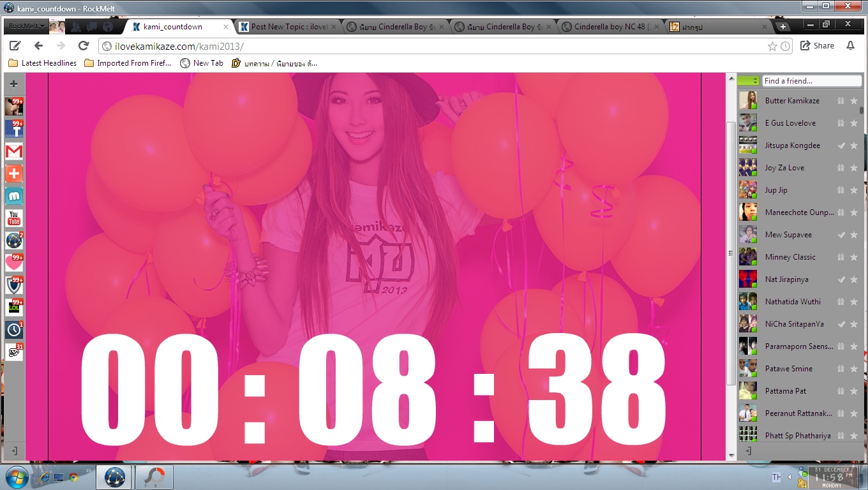Collapse the right friends edge panel
868x490 pixels.
pyautogui.click(x=749, y=451)
